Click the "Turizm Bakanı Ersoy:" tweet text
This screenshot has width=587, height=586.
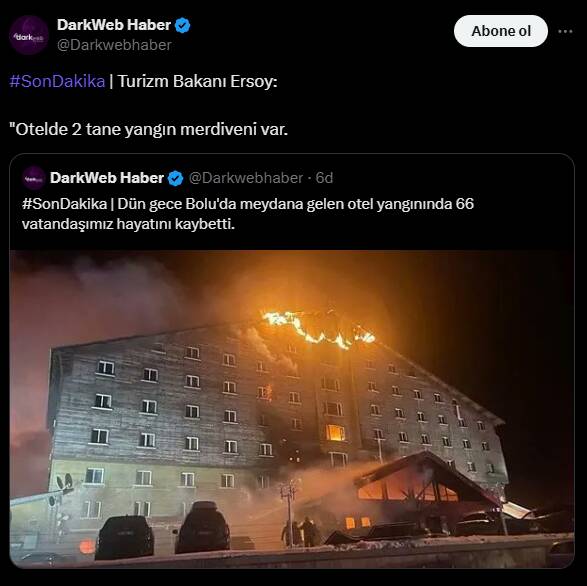[x=198, y=81]
